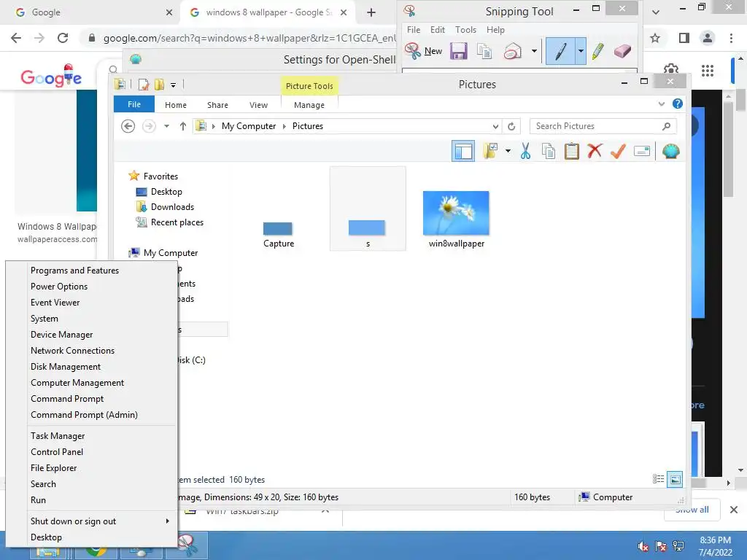Open the Pen options dropdown arrow
Image resolution: width=747 pixels, height=560 pixels.
(x=580, y=51)
